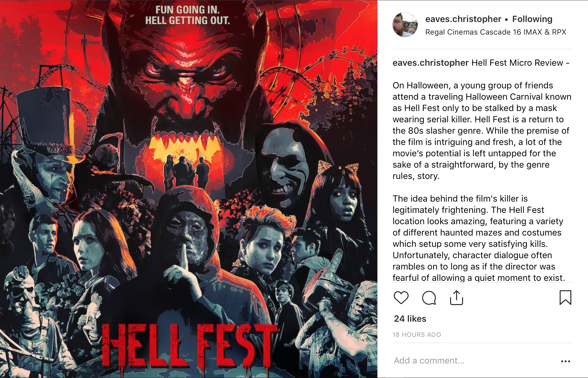Click the Hell Fest poster image
Image resolution: width=588 pixels, height=378 pixels.
tap(189, 189)
